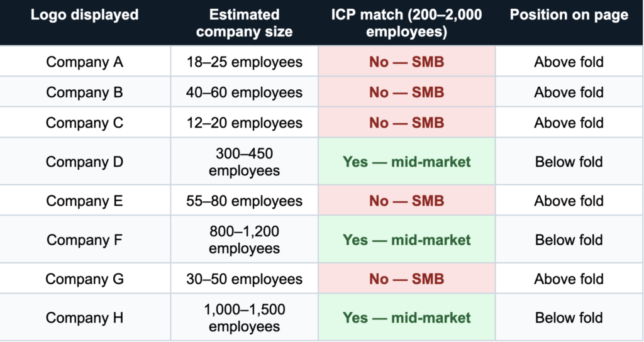Click the Company D cell
Screen dimensions: 644x342
click(85, 162)
